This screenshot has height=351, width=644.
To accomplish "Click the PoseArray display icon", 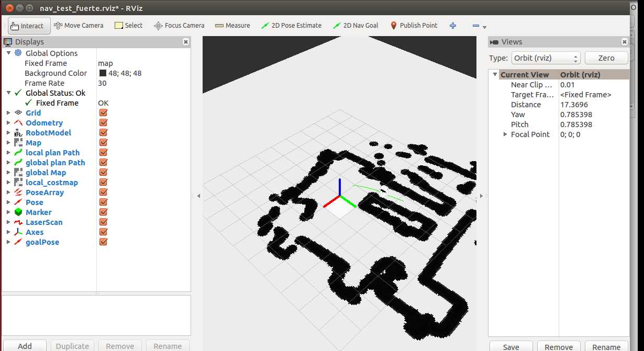I will coord(18,193).
